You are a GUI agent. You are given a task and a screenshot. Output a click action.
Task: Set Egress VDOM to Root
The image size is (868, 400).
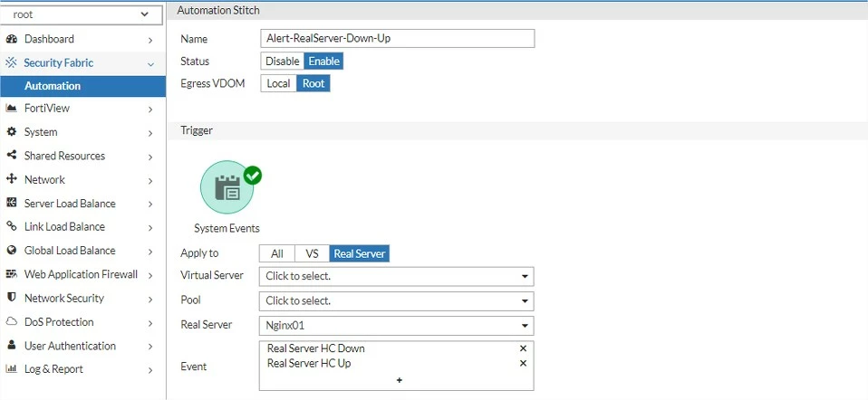tap(313, 83)
